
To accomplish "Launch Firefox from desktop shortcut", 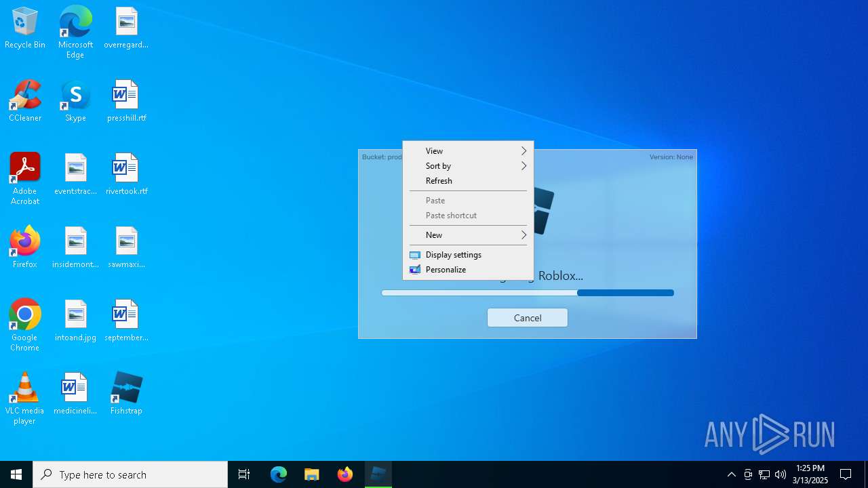I will pos(25,248).
